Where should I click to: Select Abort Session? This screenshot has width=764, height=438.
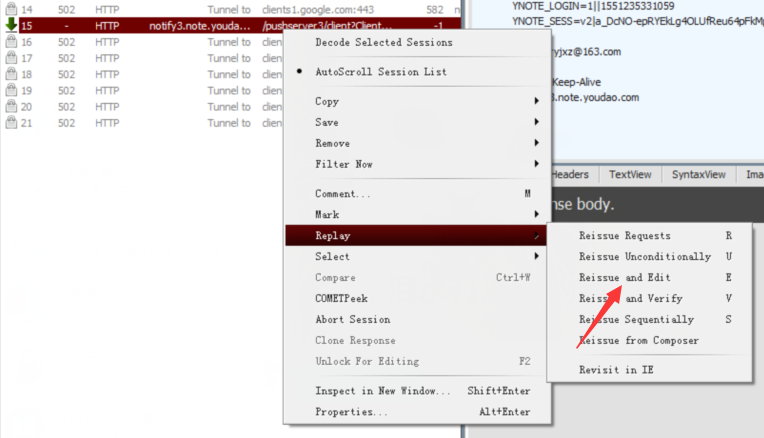coord(418,319)
